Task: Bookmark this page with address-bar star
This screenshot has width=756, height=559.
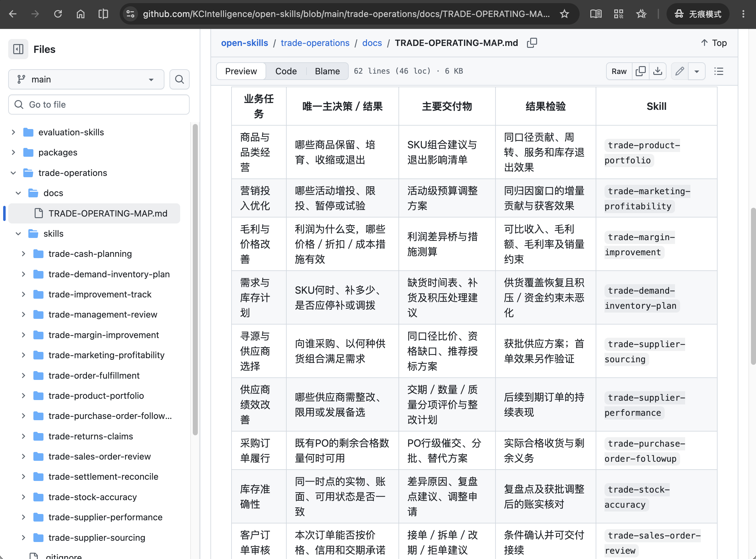Action: click(564, 14)
